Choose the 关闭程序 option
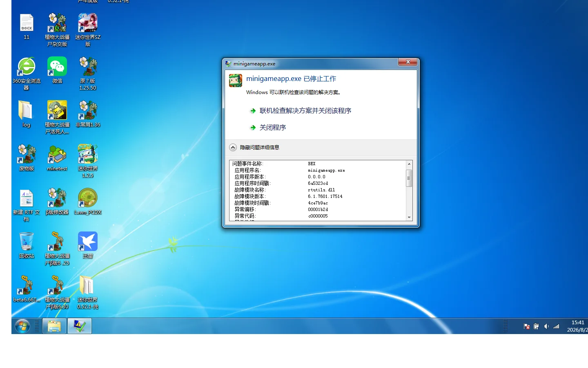This screenshot has width=588, height=368. pos(272,128)
